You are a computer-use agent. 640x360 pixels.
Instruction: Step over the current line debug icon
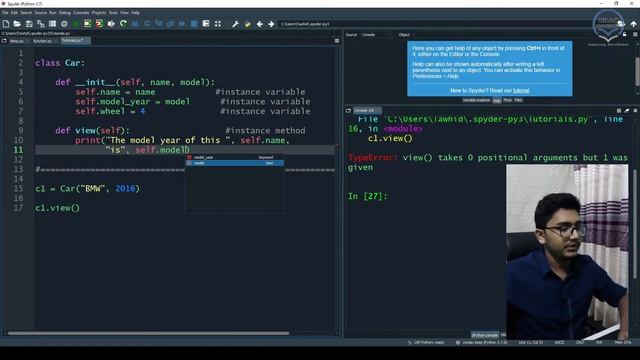147,24
